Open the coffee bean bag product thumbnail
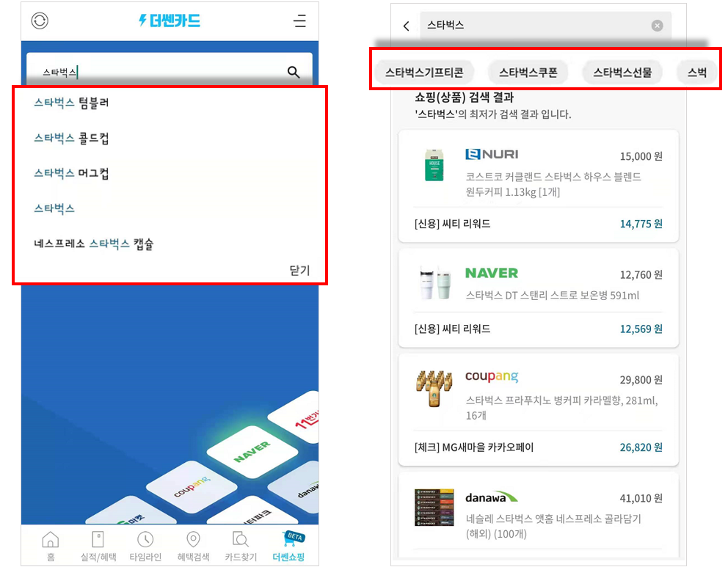 pos(434,165)
